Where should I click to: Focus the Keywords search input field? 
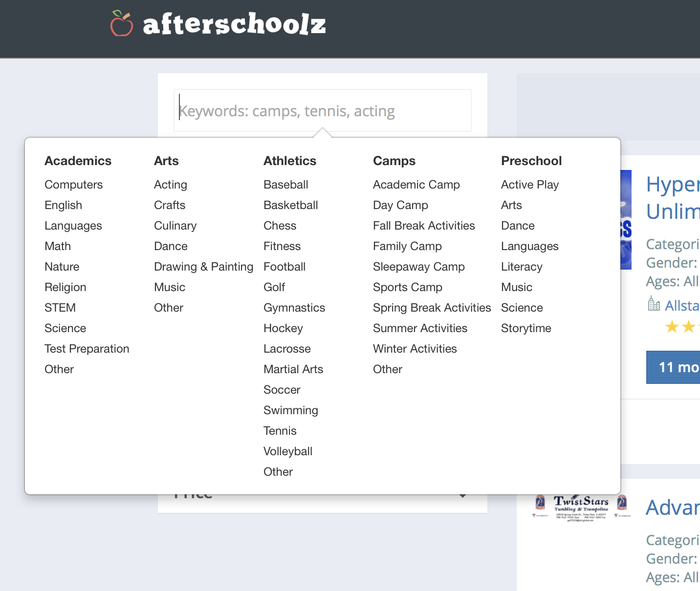[323, 111]
